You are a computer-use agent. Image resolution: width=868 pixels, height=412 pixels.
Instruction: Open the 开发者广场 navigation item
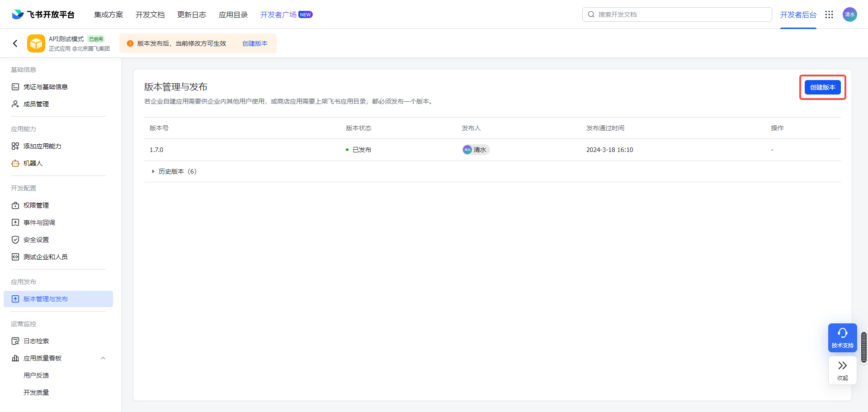(278, 14)
